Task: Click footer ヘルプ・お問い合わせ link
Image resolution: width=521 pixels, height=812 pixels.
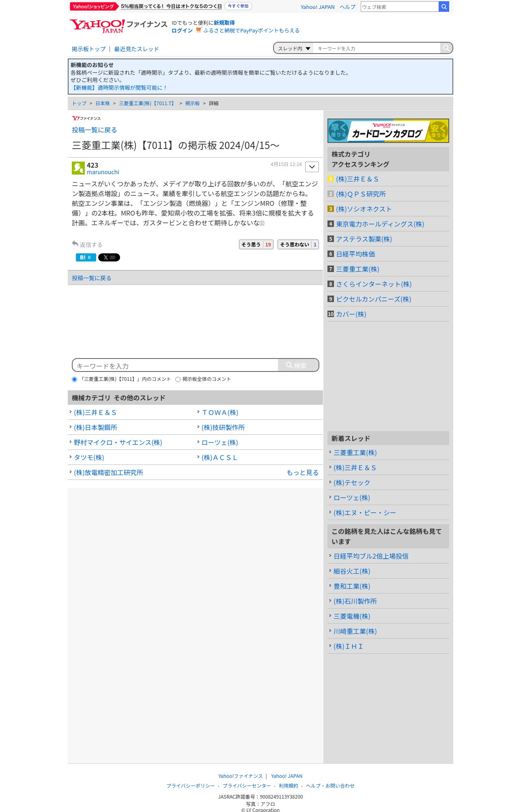Action: pos(330,786)
